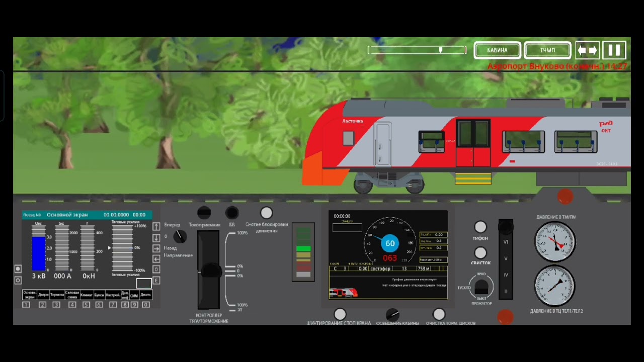The height and width of the screenshot is (362, 644).
Task: Open the Двери display tab
Action: point(43,296)
